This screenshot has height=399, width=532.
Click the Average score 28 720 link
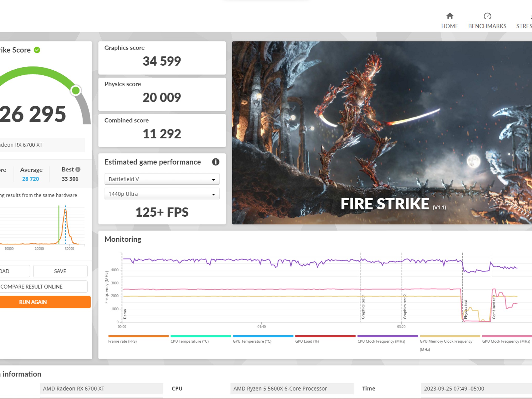point(31,179)
